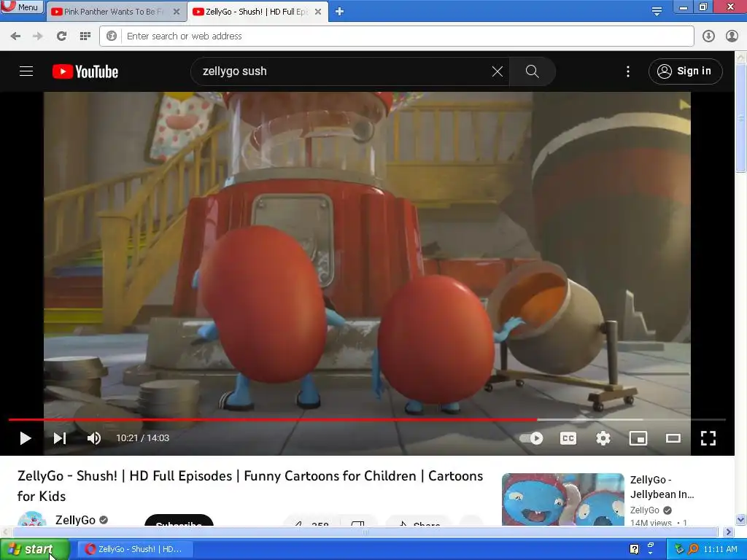
Task: Mute the video volume
Action: click(x=94, y=438)
